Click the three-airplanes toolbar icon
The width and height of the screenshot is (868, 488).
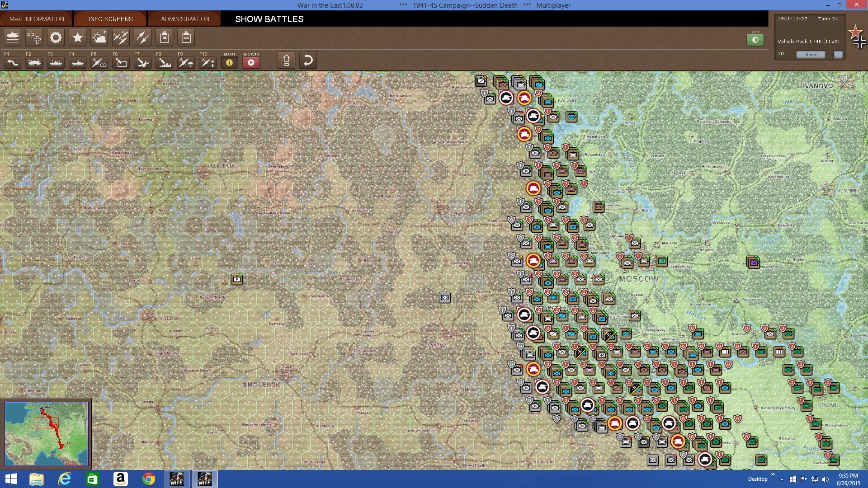point(121,38)
